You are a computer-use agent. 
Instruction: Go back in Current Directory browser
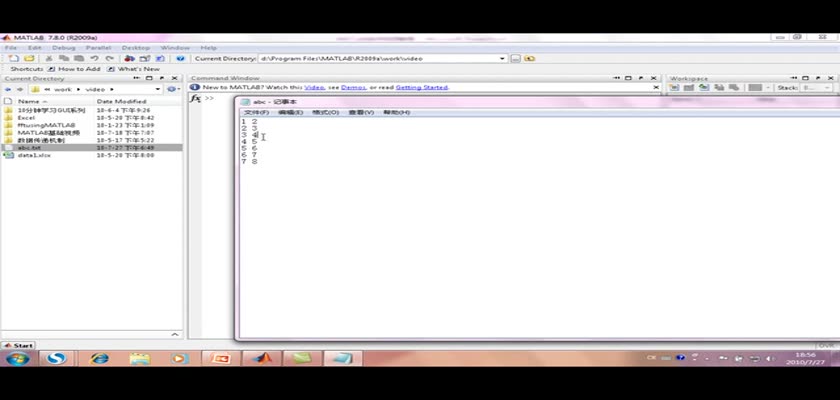(8, 89)
